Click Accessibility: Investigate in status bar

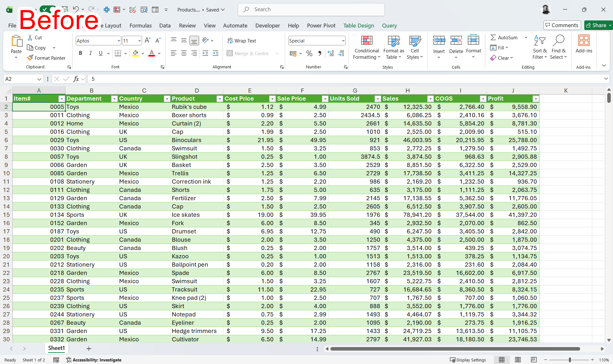coord(94,360)
